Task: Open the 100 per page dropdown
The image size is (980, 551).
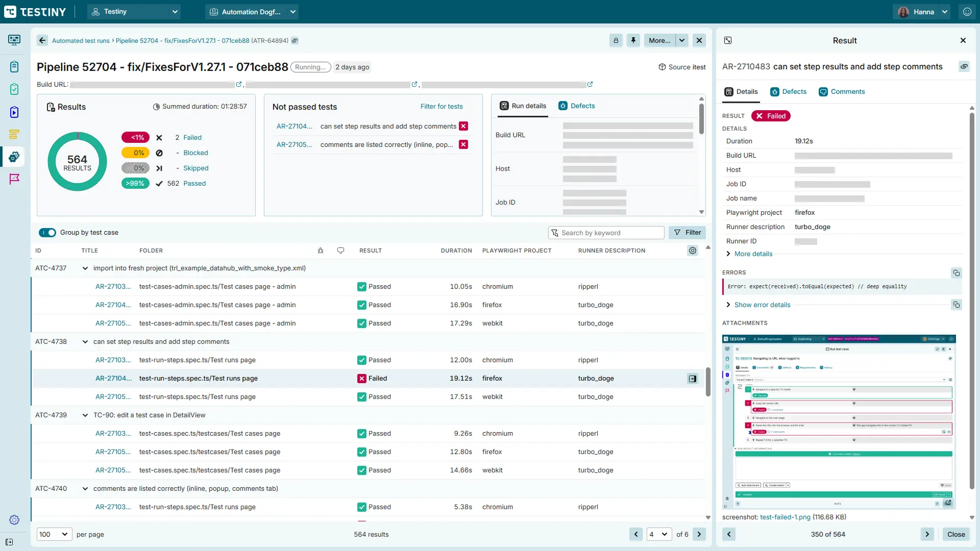Action: coord(54,534)
